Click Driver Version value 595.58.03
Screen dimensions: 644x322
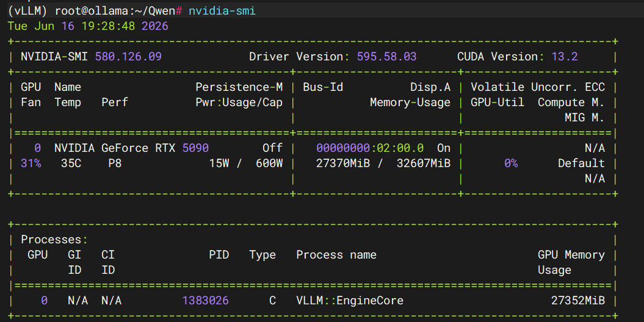tap(386, 57)
